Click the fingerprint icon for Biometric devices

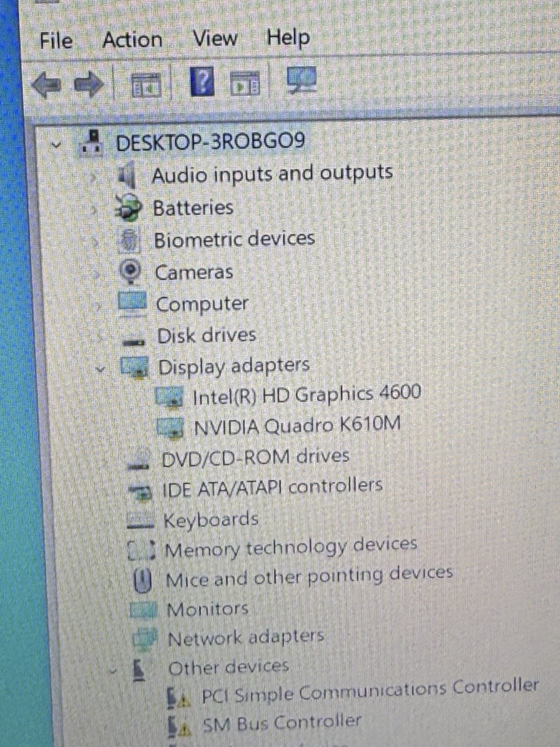129,240
